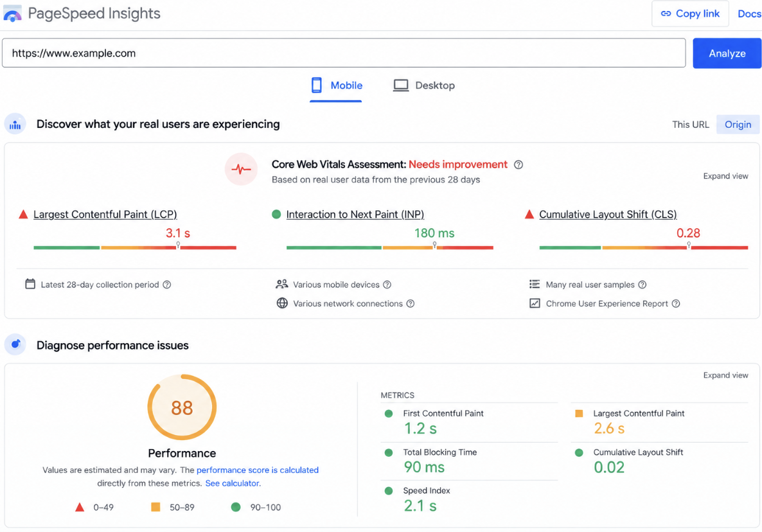This screenshot has height=532, width=762.
Task: Click the Cumulative Layout Shift value 0.02
Action: pyautogui.click(x=609, y=467)
